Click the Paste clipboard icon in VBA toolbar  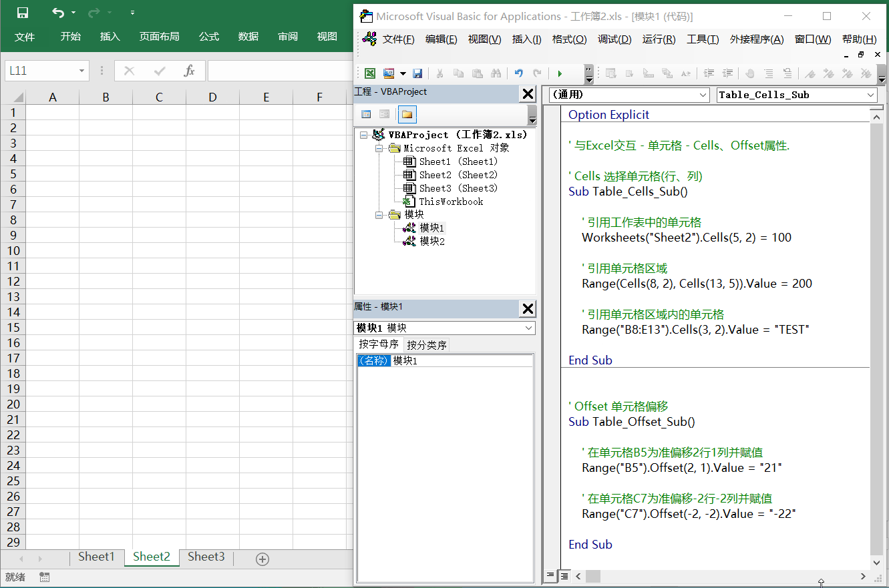pyautogui.click(x=477, y=73)
